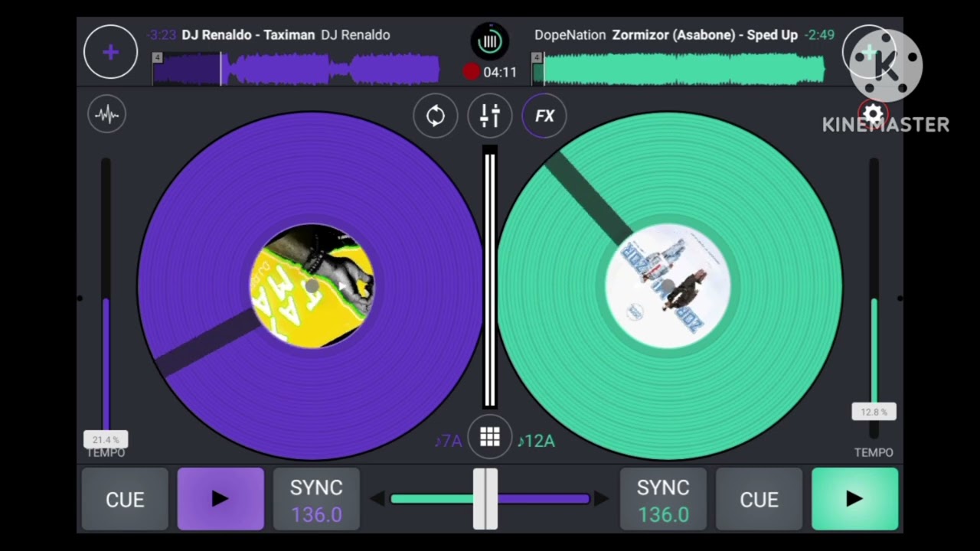Touch the green right turntable vinyl
Screen dimensions: 980x551
coord(668,285)
